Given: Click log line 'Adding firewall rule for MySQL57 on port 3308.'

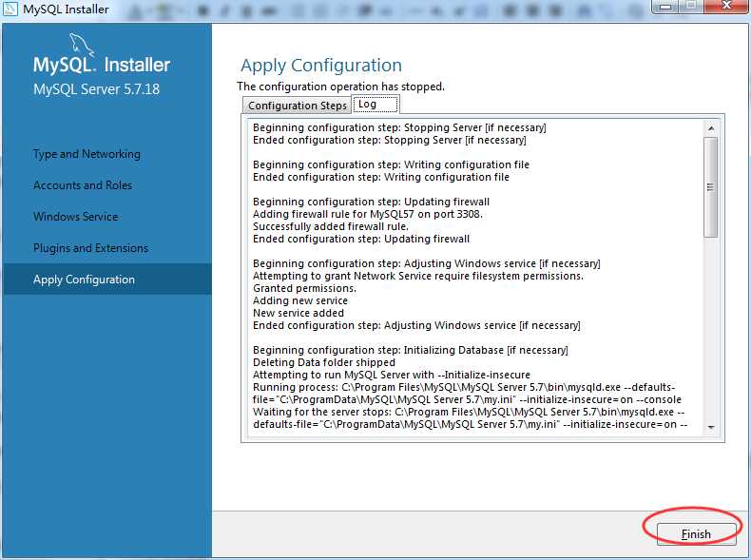Looking at the screenshot, I should pos(367,214).
